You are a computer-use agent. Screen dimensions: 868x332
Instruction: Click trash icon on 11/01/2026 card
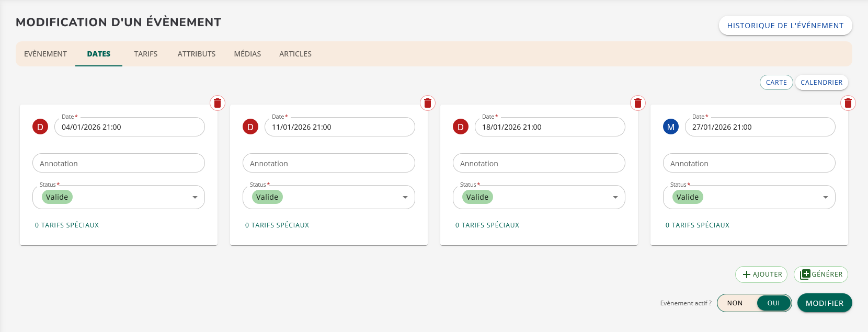click(x=428, y=103)
